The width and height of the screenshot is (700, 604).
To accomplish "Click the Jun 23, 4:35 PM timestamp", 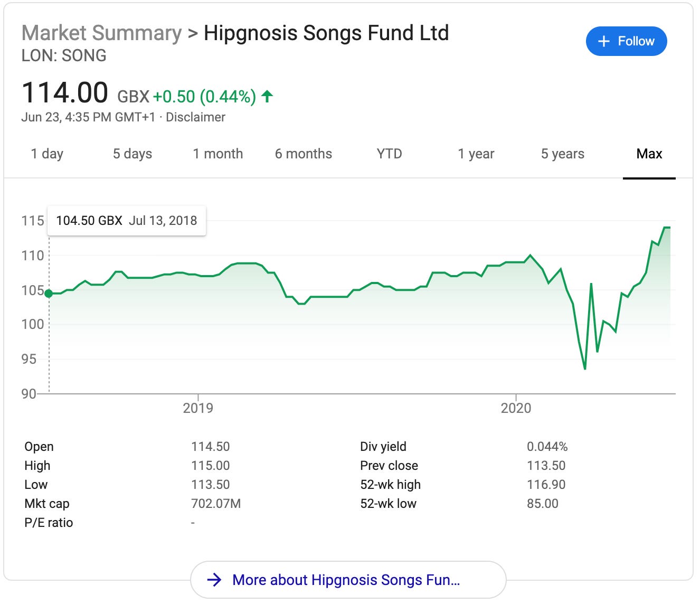I will click(x=88, y=117).
